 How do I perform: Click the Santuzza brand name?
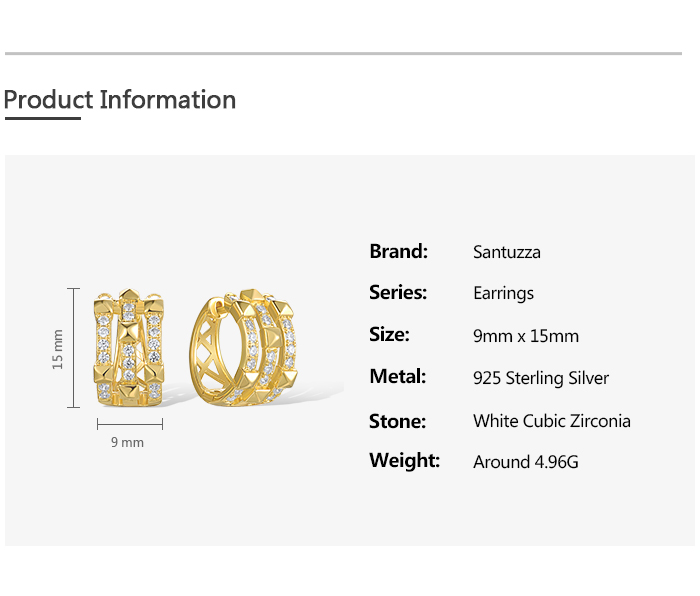507,252
